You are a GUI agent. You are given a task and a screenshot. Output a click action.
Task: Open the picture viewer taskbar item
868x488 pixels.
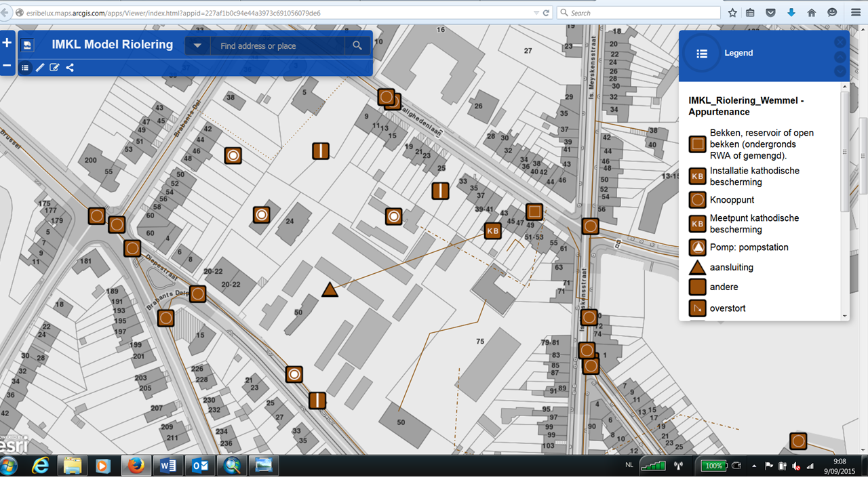point(264,466)
